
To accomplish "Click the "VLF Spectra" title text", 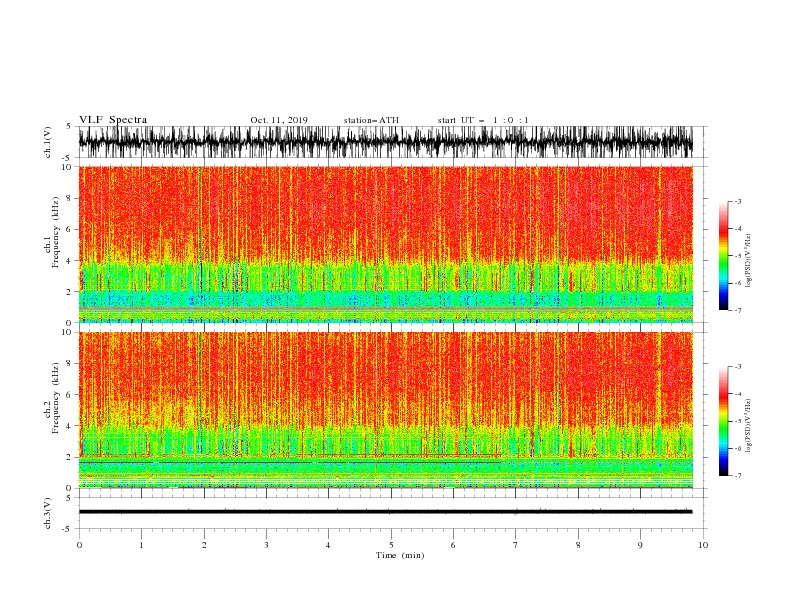I will tap(113, 120).
